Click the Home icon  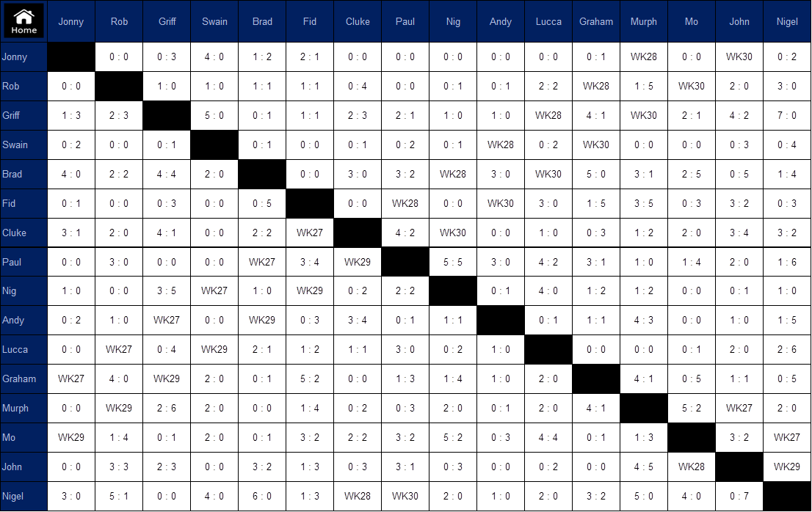[23, 21]
